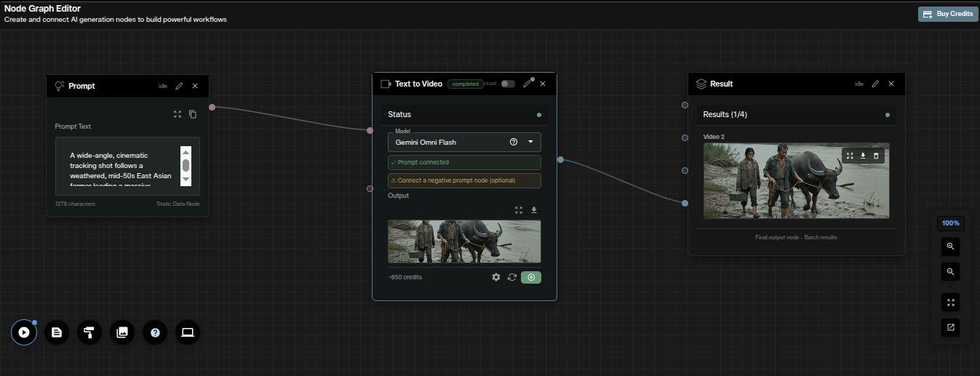The image size is (980, 376).
Task: Edit the Text to Video node
Action: pos(527,84)
